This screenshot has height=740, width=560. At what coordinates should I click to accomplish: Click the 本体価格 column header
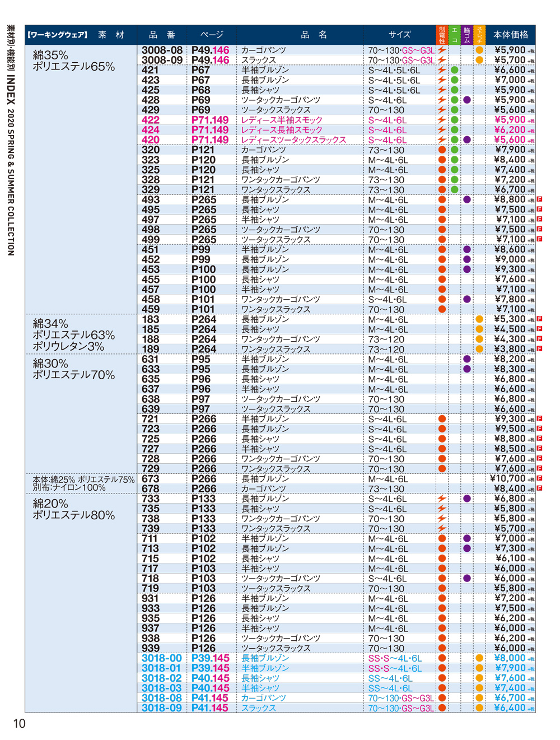(511, 35)
